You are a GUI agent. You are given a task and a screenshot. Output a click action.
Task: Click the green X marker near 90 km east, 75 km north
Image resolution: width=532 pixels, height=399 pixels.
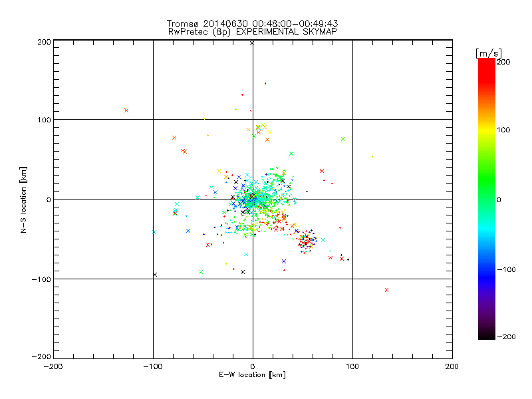click(x=343, y=139)
